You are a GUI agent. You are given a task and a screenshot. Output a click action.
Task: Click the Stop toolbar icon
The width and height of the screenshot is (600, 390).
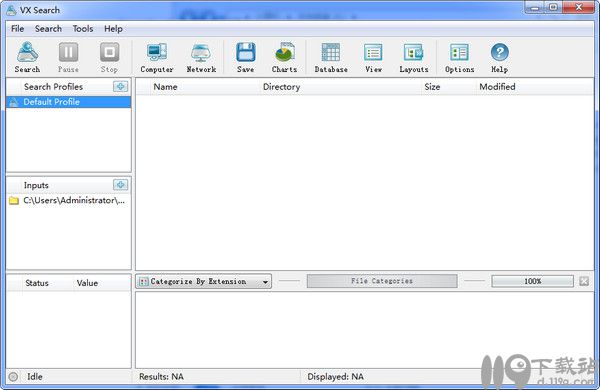click(x=109, y=57)
